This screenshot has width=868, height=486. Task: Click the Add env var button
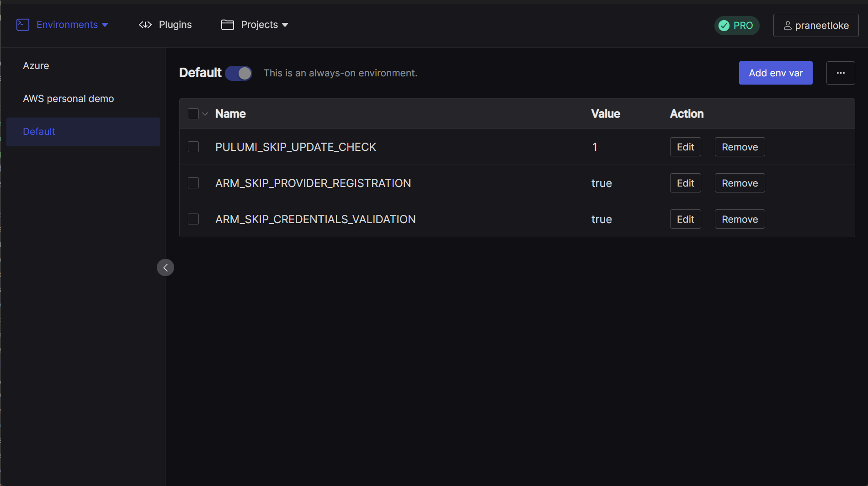pyautogui.click(x=776, y=73)
